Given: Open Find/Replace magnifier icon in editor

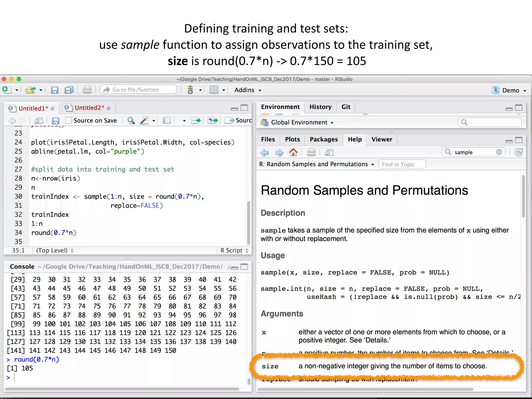Looking at the screenshot, I should (131, 121).
